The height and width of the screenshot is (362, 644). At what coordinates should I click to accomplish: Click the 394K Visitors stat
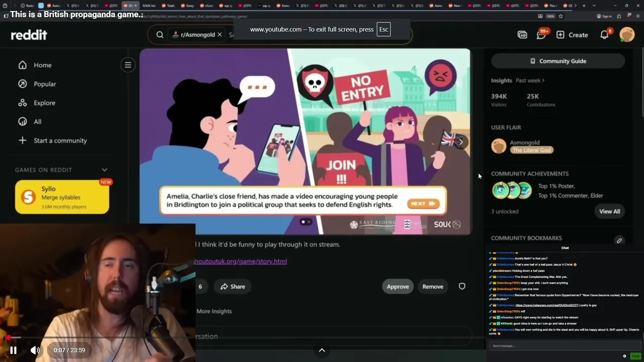[499, 100]
